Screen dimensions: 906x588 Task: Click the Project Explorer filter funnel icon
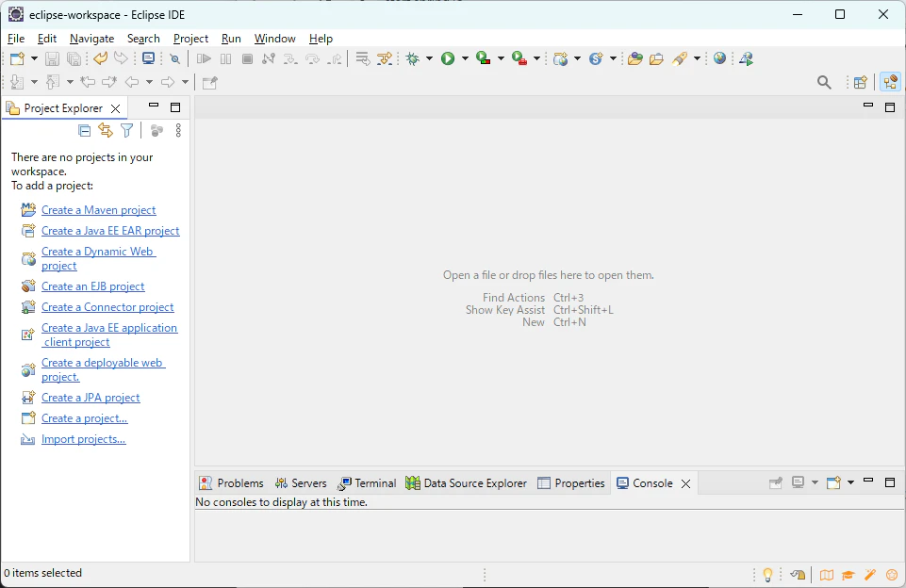[x=127, y=131]
